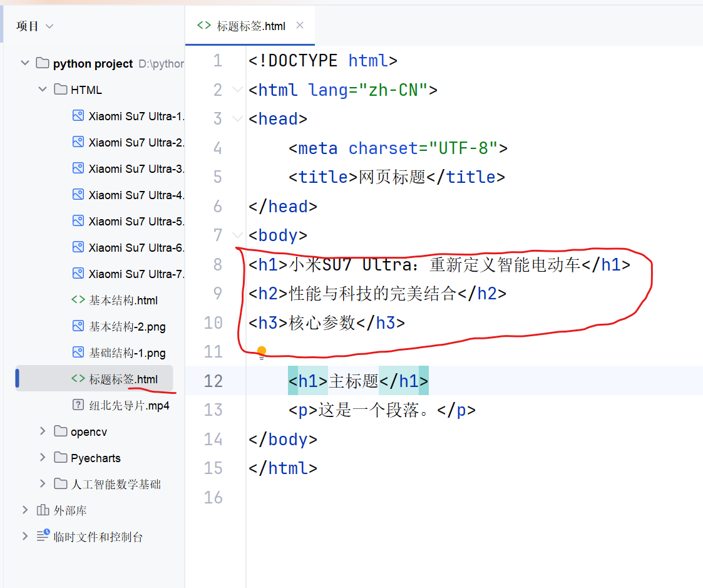Expand the 外部库 node
Screen dimensions: 703x588
click(25, 510)
